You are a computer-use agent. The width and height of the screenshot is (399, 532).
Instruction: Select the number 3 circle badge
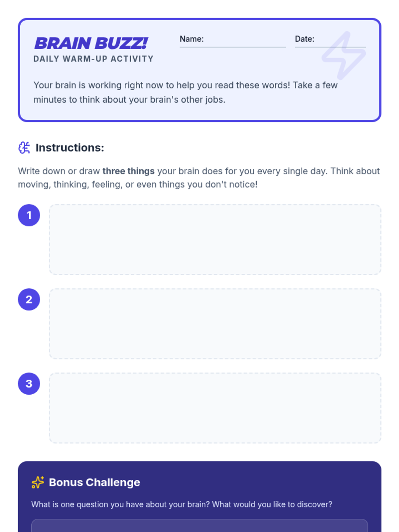[29, 383]
